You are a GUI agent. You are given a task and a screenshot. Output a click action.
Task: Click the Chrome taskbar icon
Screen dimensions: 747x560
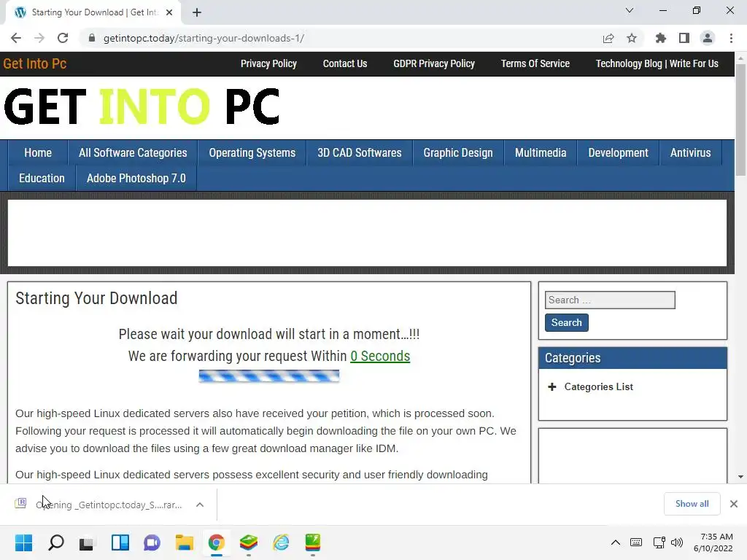[x=216, y=542]
